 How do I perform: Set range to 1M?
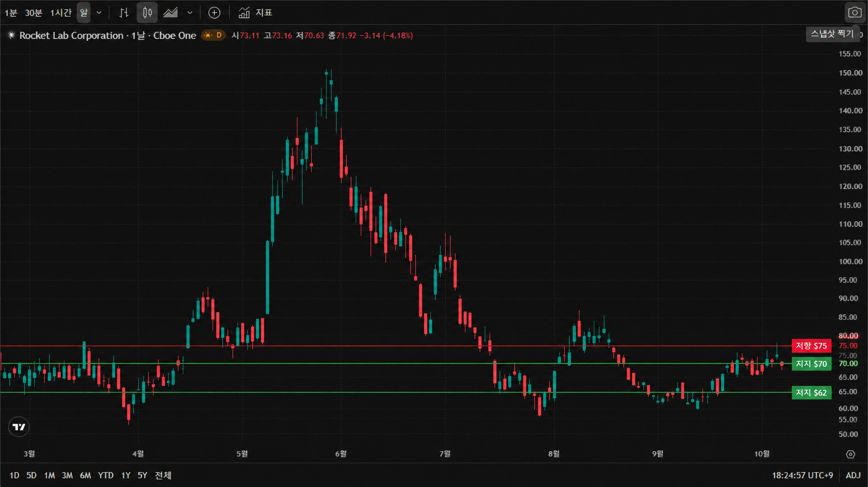[x=49, y=475]
